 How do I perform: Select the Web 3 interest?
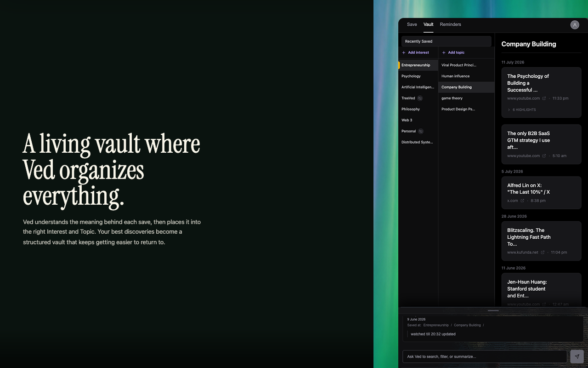pyautogui.click(x=418, y=121)
